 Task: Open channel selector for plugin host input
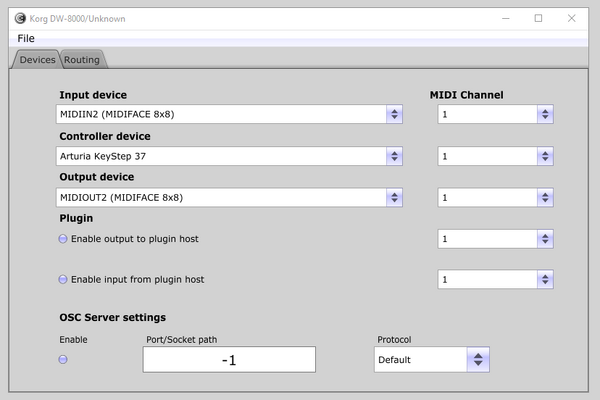(496, 279)
